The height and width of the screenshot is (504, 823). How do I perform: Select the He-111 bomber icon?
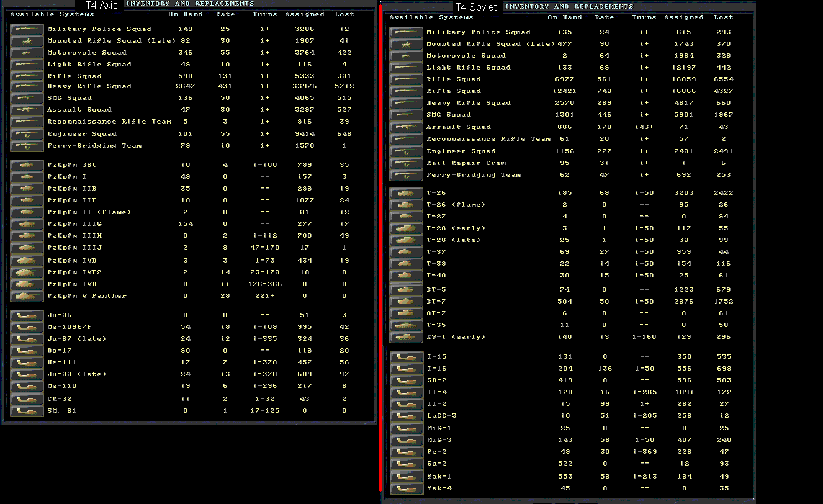coord(27,362)
